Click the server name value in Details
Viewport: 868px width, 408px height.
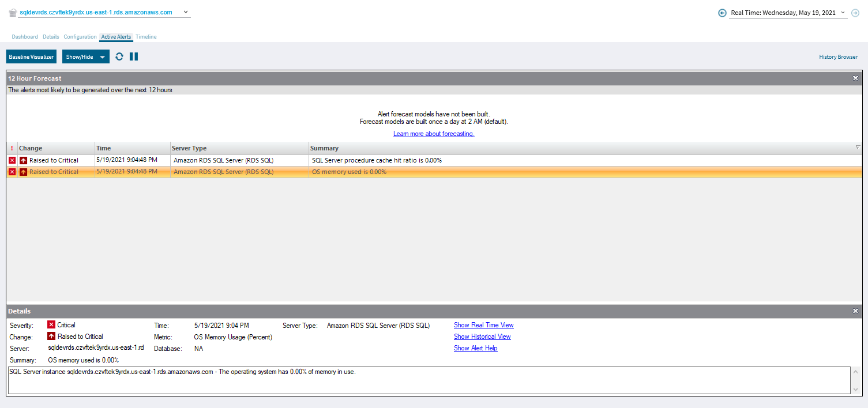(96, 348)
